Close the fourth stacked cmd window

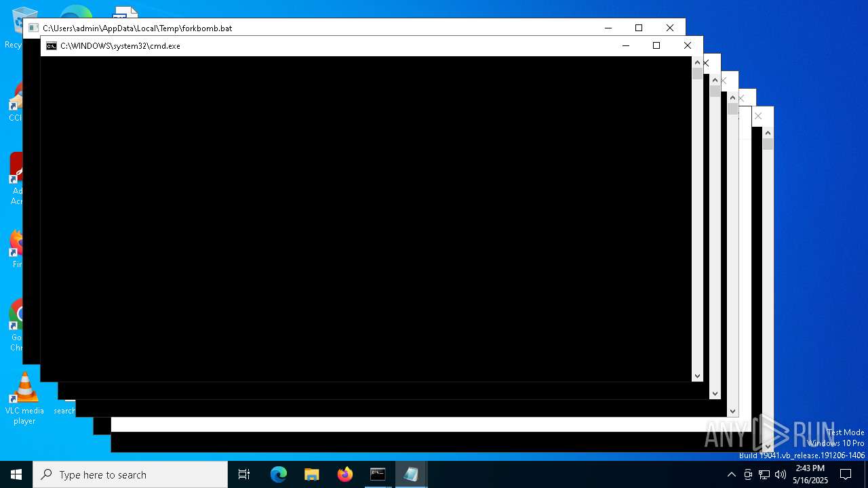[742, 98]
